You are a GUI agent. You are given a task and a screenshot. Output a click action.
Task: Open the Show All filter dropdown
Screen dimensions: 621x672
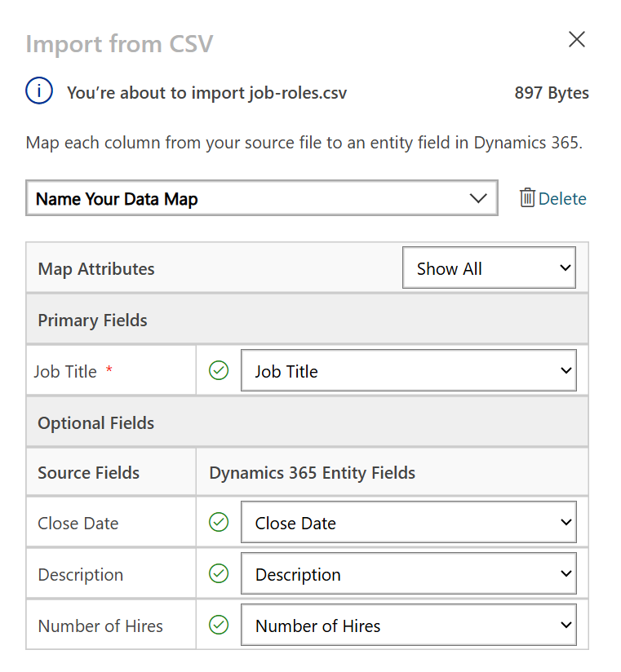(x=489, y=268)
